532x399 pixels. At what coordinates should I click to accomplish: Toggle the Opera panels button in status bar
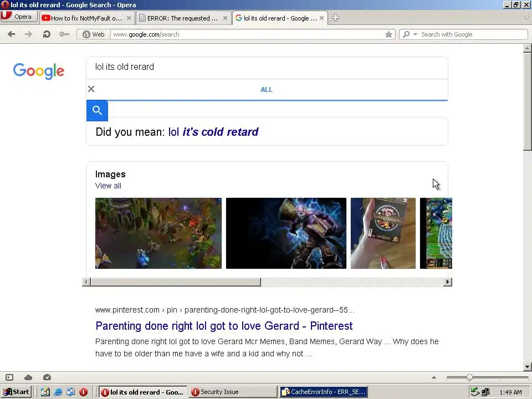(9, 377)
